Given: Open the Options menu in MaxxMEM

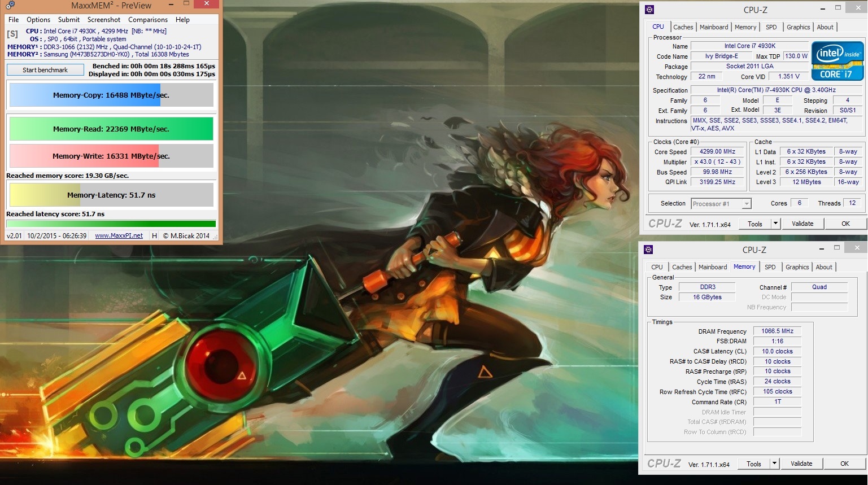Looking at the screenshot, I should [x=38, y=20].
